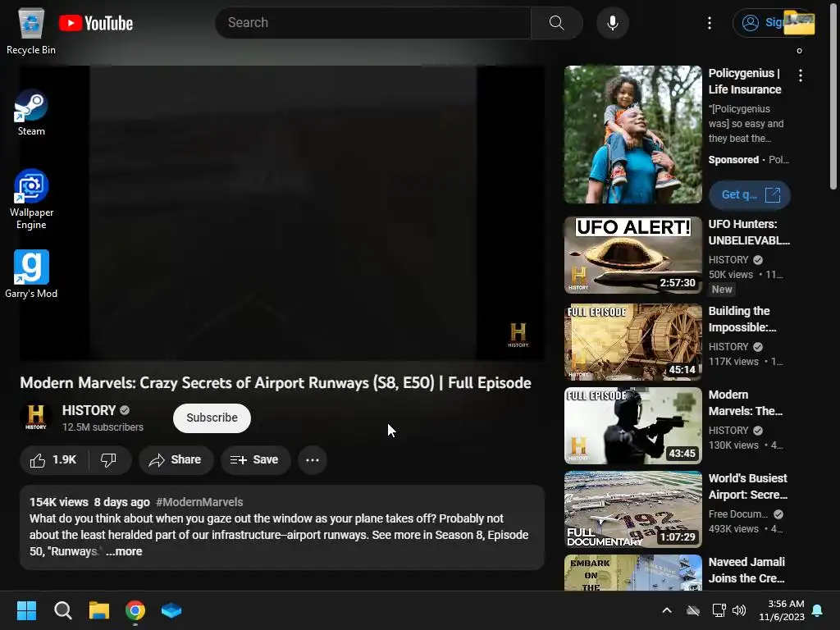
Task: Dislike the video with thumbs down
Action: pyautogui.click(x=109, y=460)
